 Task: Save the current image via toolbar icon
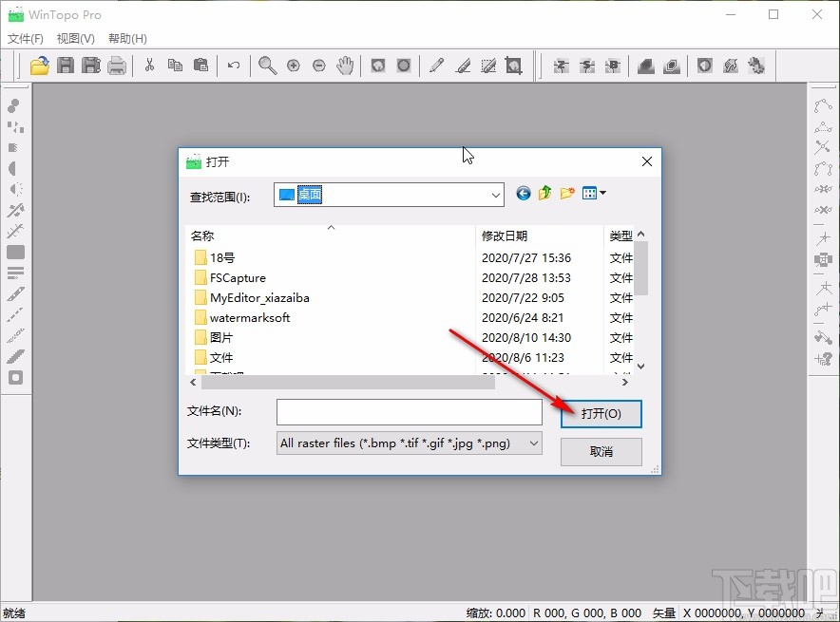click(65, 66)
